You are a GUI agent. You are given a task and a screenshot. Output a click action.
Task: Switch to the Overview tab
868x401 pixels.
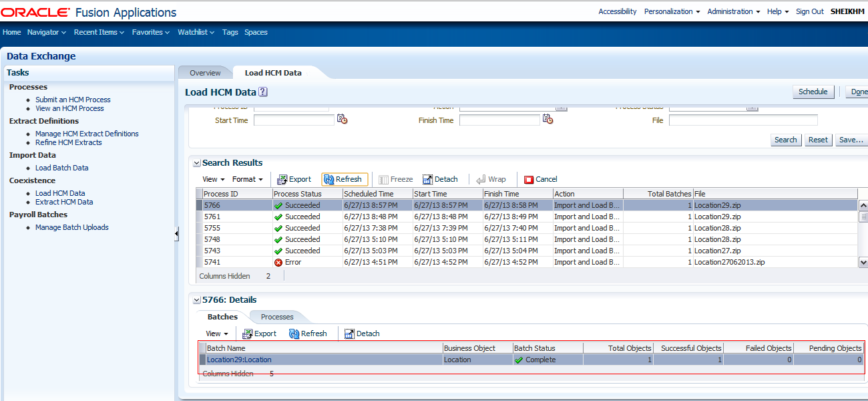tap(204, 72)
